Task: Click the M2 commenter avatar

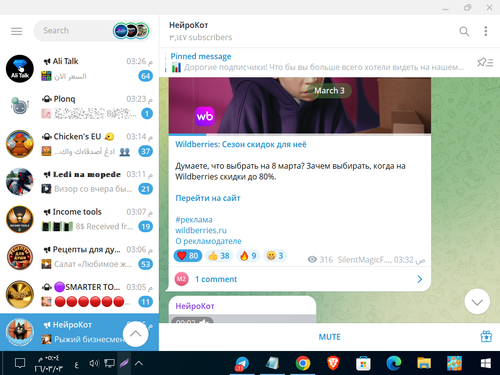Action: (181, 279)
